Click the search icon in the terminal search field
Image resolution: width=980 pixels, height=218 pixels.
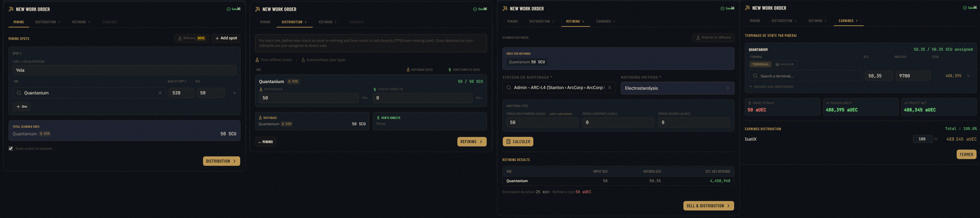pyautogui.click(x=755, y=76)
